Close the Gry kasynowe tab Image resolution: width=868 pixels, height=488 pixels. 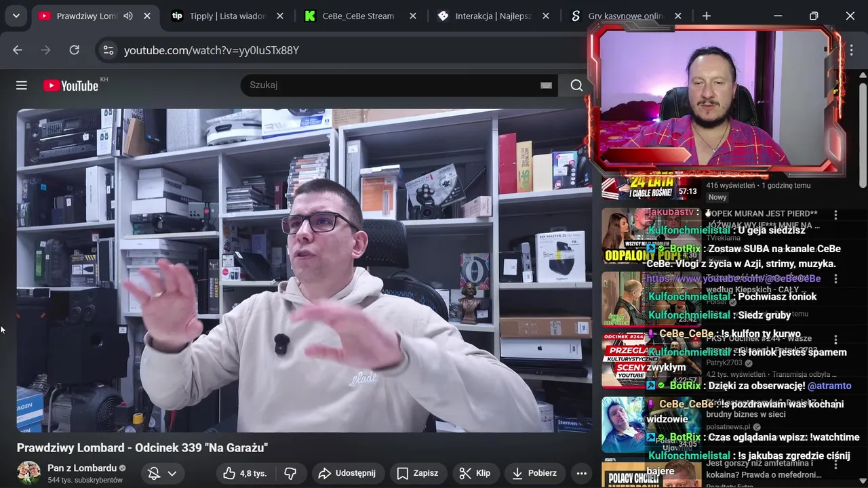click(678, 16)
